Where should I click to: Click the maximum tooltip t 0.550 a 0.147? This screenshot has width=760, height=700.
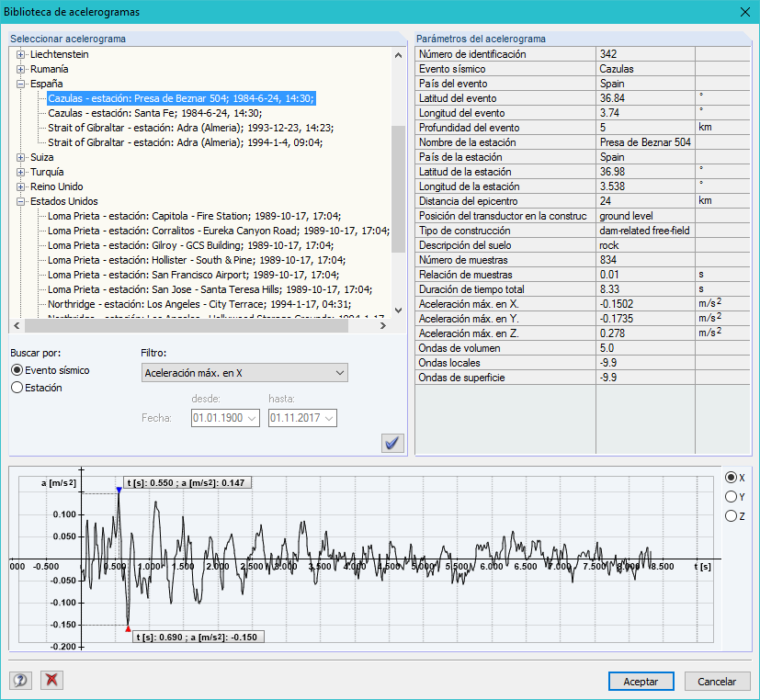(187, 483)
